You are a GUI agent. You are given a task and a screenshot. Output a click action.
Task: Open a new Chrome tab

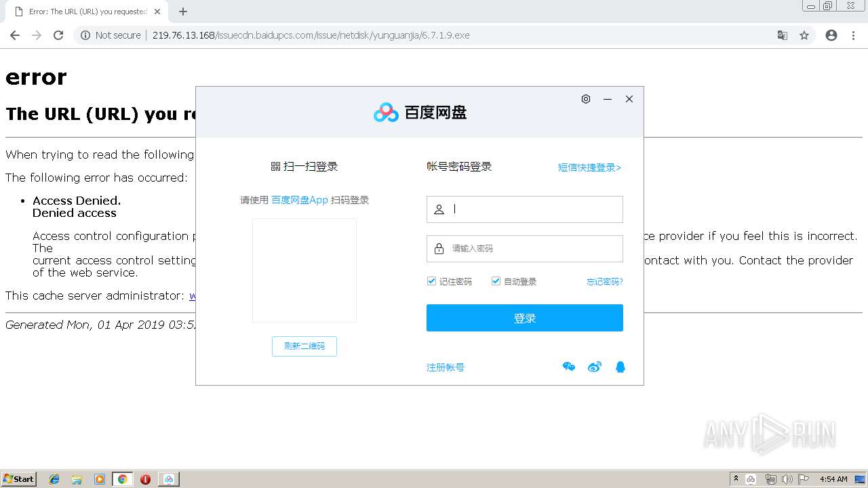point(183,12)
